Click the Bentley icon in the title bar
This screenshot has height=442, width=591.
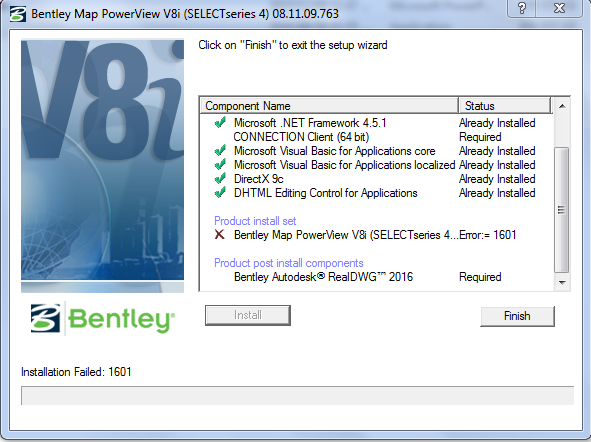click(x=17, y=14)
